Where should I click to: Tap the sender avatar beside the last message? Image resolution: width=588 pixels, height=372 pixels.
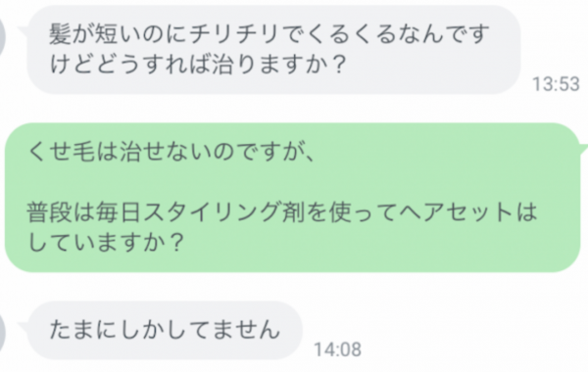pos(3,335)
